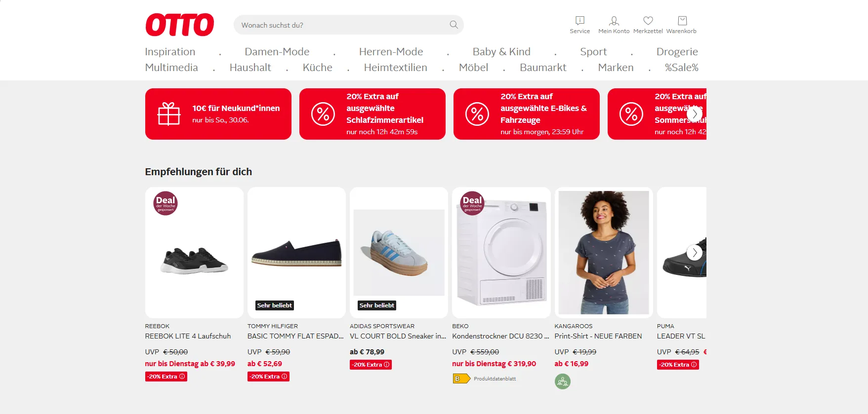
Task: Advance the product recommendations carousel arrow
Action: (x=694, y=253)
